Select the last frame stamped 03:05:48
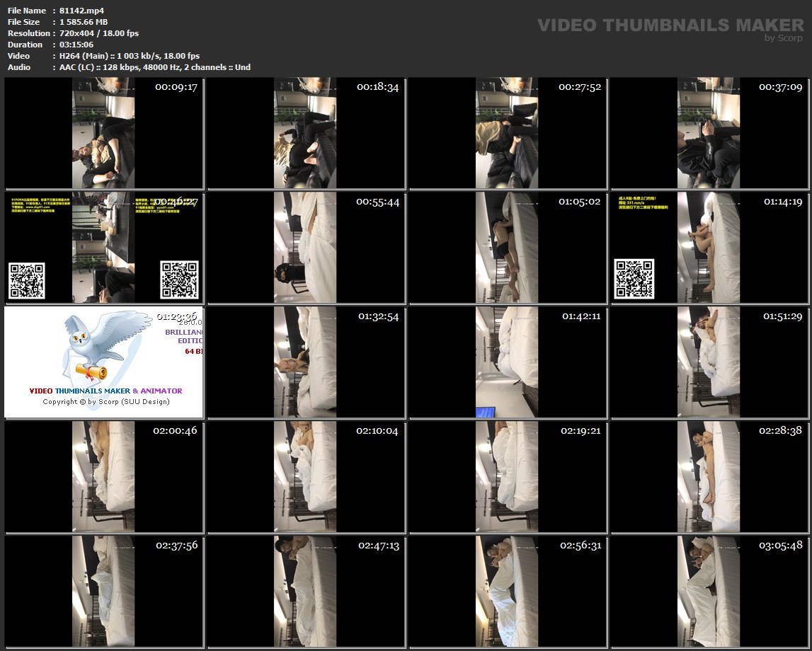The height and width of the screenshot is (651, 812). pos(709,592)
